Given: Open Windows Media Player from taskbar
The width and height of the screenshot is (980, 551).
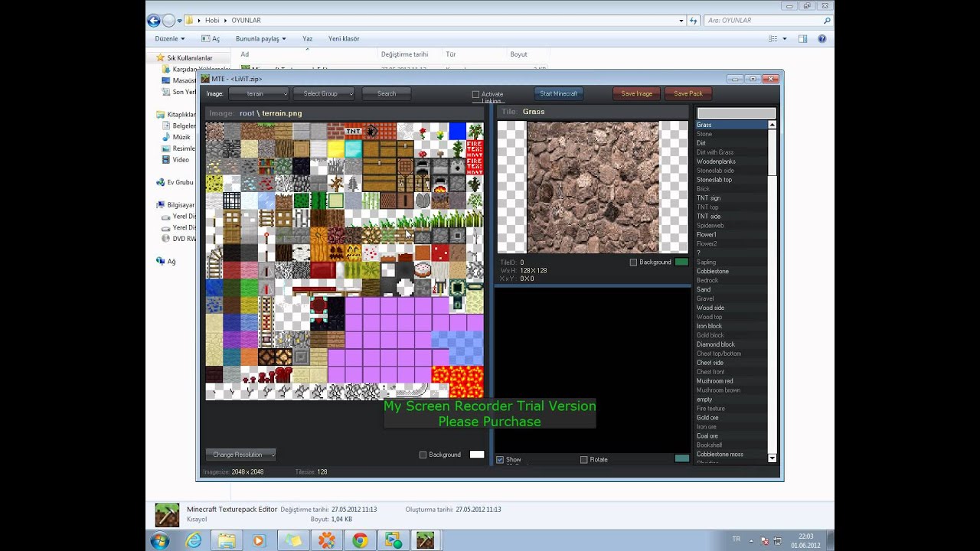Looking at the screenshot, I should coord(258,541).
